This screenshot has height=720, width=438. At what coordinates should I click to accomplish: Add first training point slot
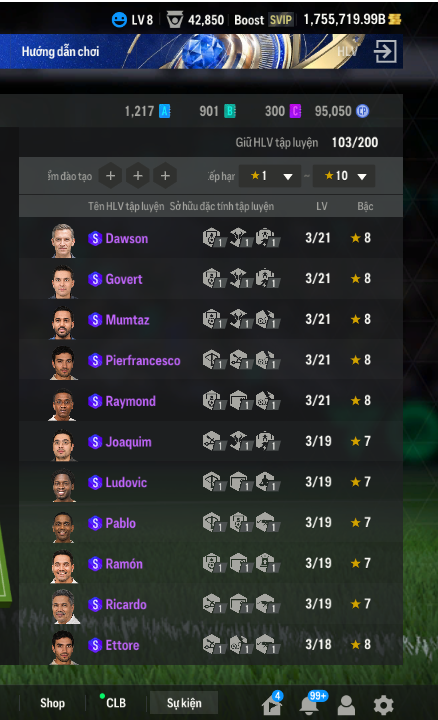(x=111, y=176)
